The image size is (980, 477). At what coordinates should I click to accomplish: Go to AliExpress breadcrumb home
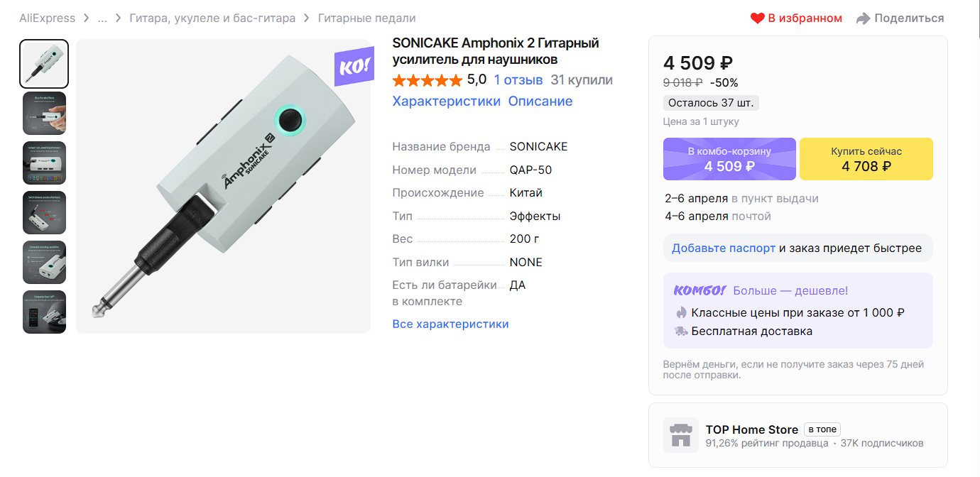[47, 18]
